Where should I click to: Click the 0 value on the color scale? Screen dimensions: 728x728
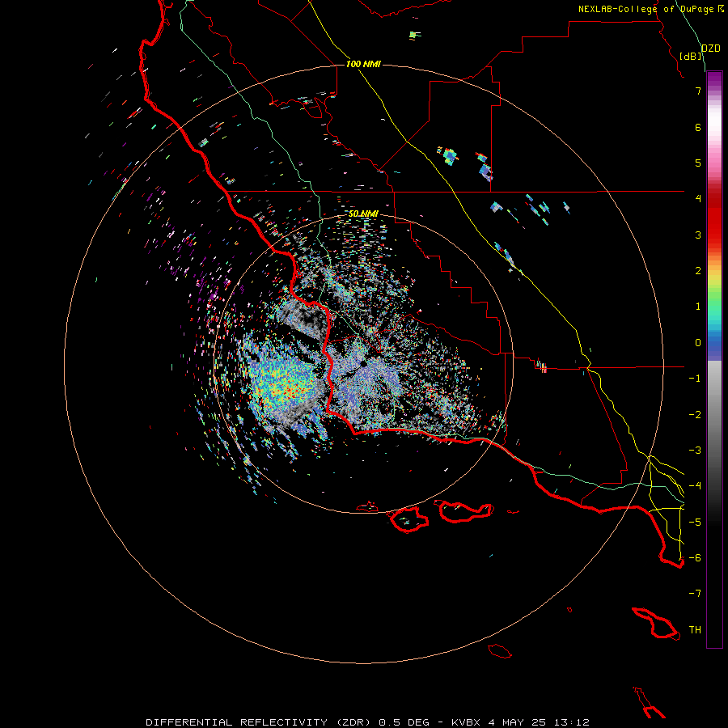tap(698, 343)
